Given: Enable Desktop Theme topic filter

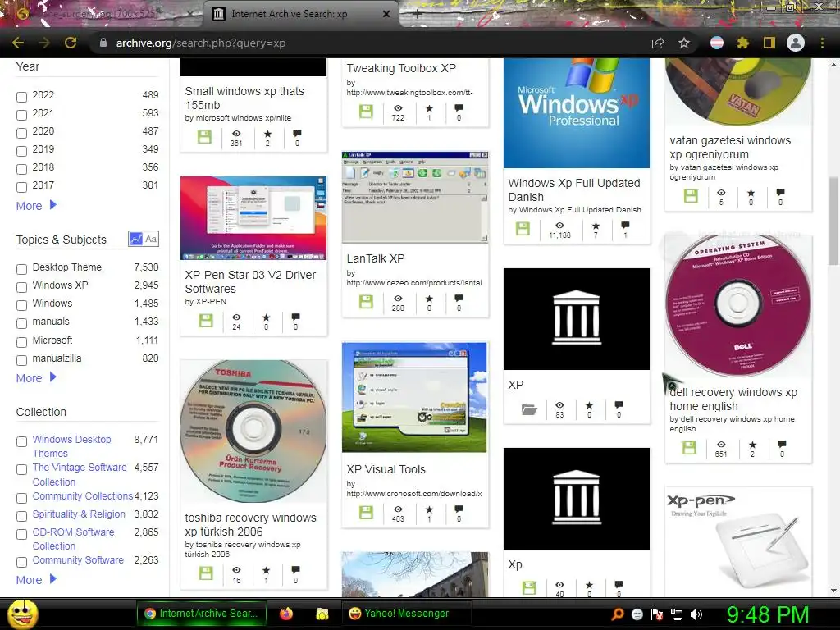Looking at the screenshot, I should 21,269.
